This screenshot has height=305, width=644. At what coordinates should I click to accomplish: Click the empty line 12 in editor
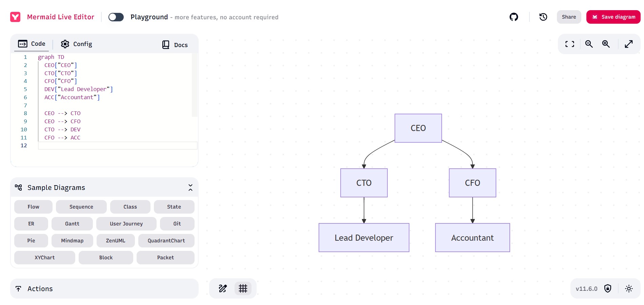point(118,146)
